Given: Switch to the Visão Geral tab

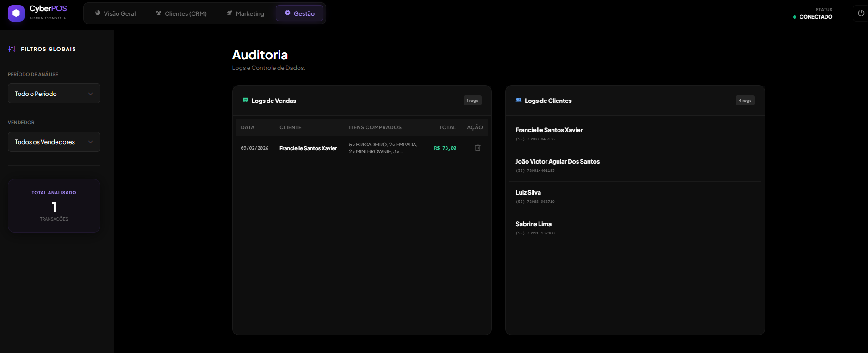Looking at the screenshot, I should pos(115,13).
